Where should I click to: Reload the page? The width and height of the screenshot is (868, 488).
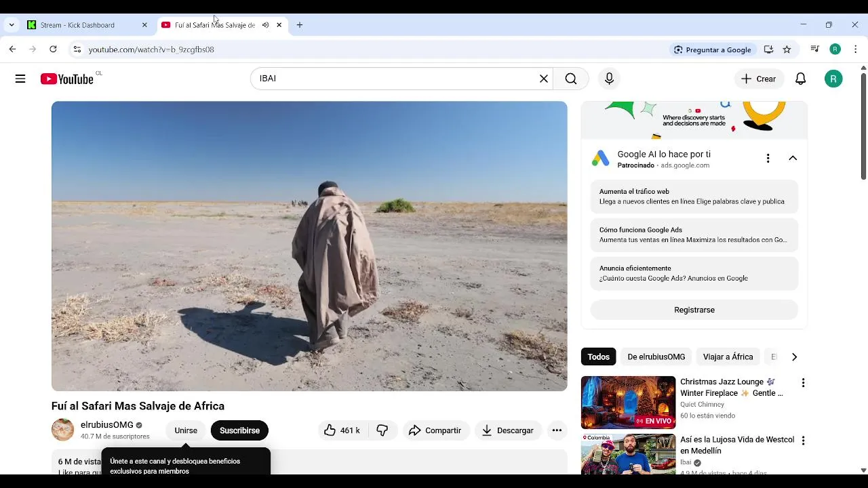pos(53,49)
